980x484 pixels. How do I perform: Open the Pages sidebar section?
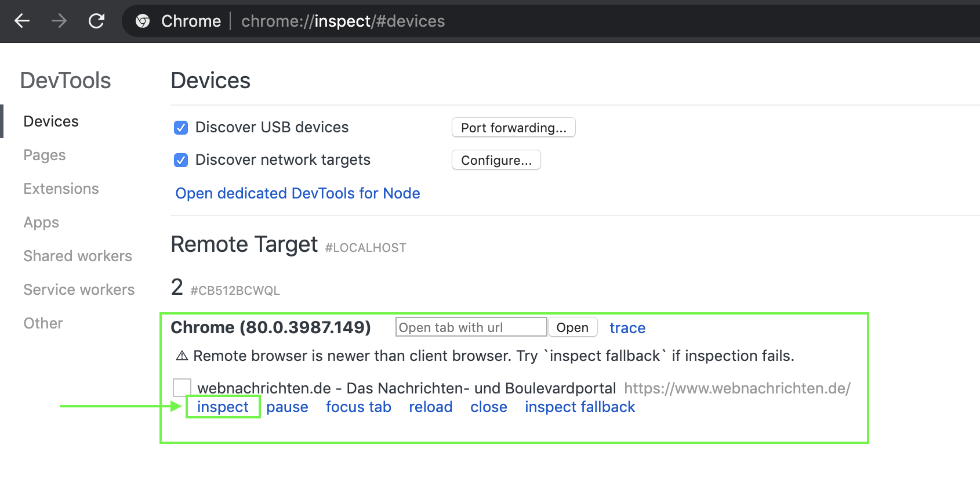[45, 155]
